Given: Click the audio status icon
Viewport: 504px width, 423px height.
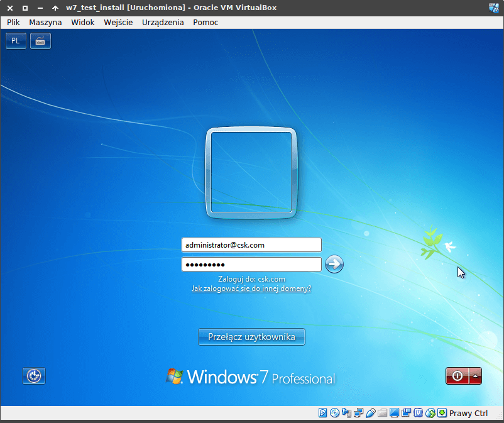Looking at the screenshot, I should [x=346, y=413].
